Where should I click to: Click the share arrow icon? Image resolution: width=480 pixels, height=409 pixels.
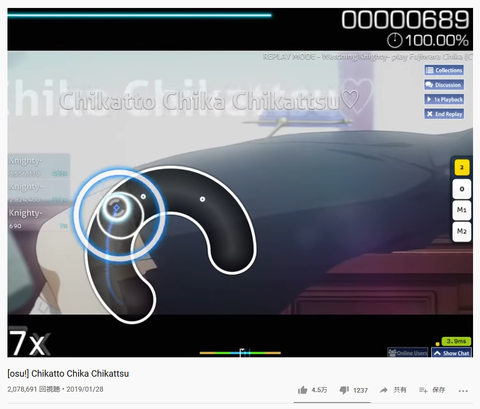coord(384,390)
